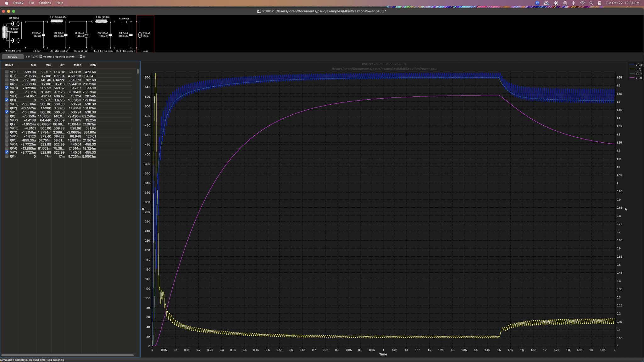The image size is (644, 362).
Task: Click V(C1) legend color entry
Action: (x=636, y=65)
